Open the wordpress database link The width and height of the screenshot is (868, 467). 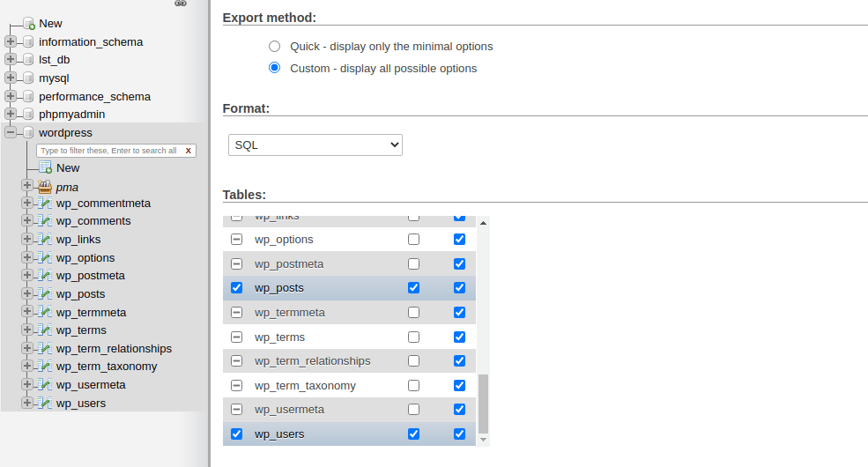[x=65, y=132]
